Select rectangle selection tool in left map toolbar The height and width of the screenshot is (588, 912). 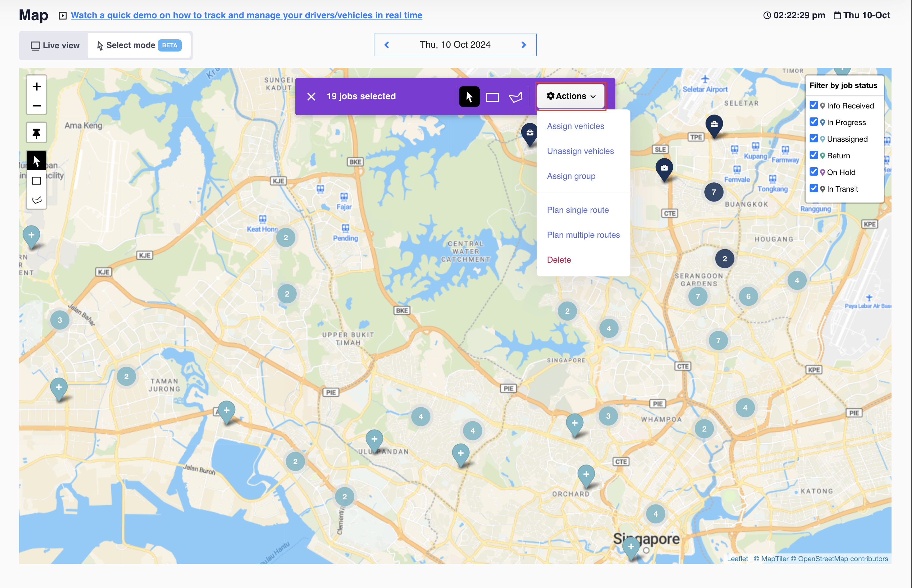click(37, 181)
